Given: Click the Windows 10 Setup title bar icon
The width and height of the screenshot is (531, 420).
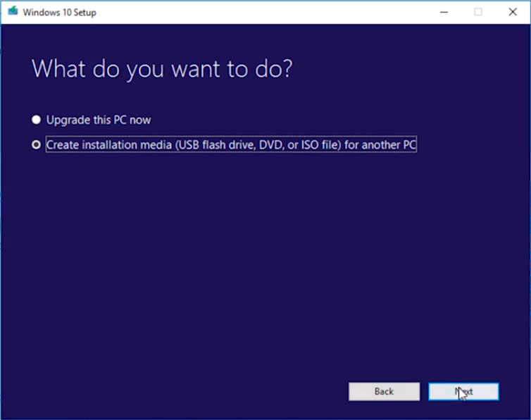Looking at the screenshot, I should [x=13, y=12].
